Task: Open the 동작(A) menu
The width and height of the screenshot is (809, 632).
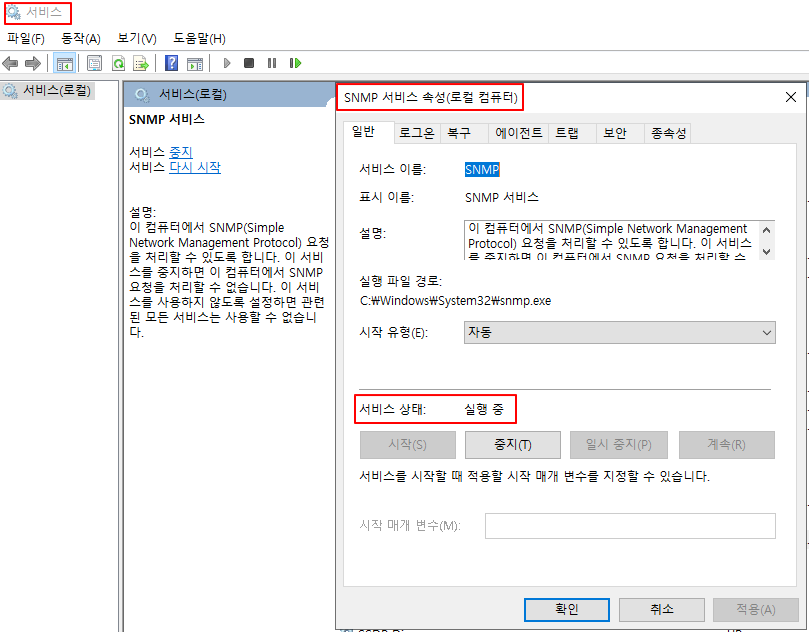Action: point(80,39)
